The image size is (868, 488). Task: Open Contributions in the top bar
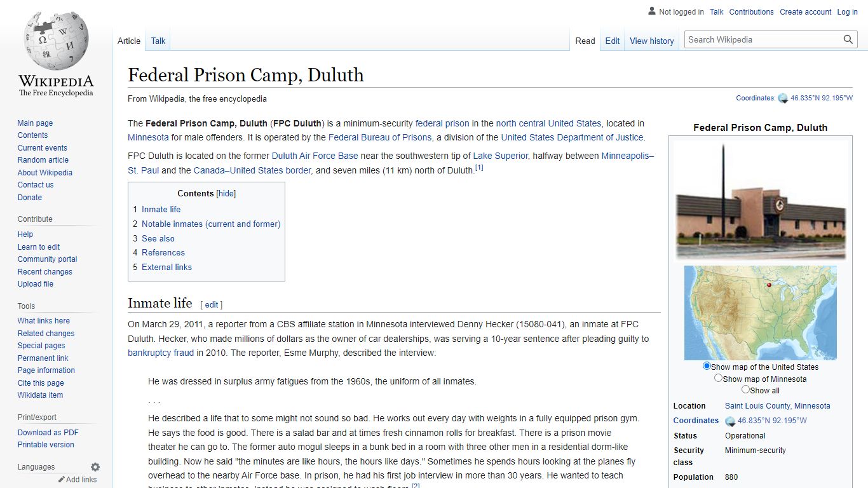(x=751, y=12)
